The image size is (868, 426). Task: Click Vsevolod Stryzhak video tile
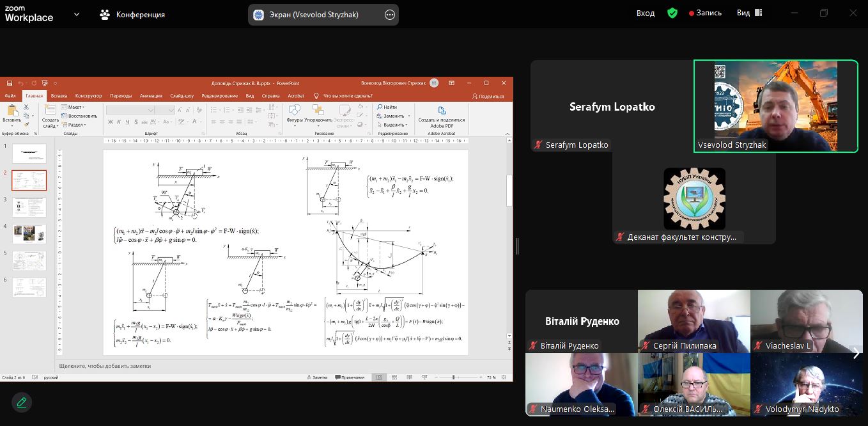point(776,106)
